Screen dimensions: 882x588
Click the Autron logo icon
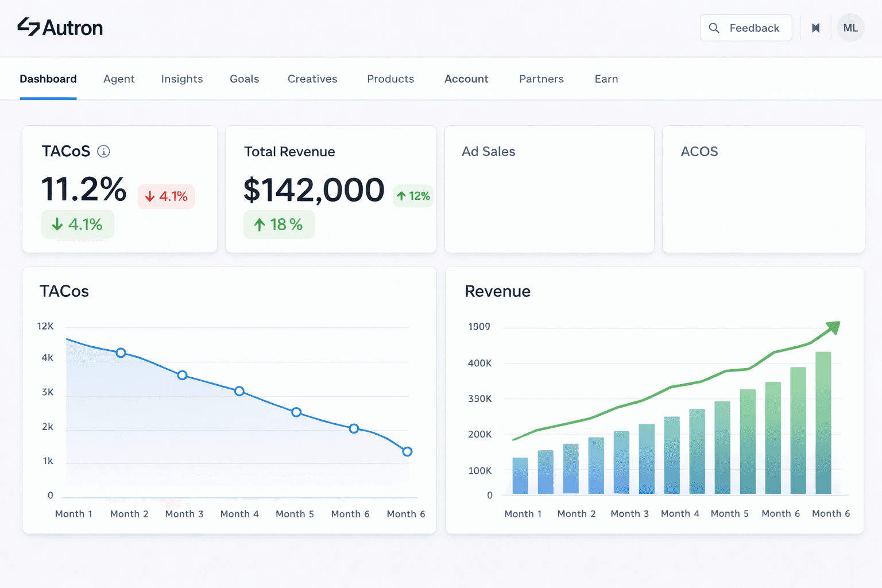click(28, 27)
